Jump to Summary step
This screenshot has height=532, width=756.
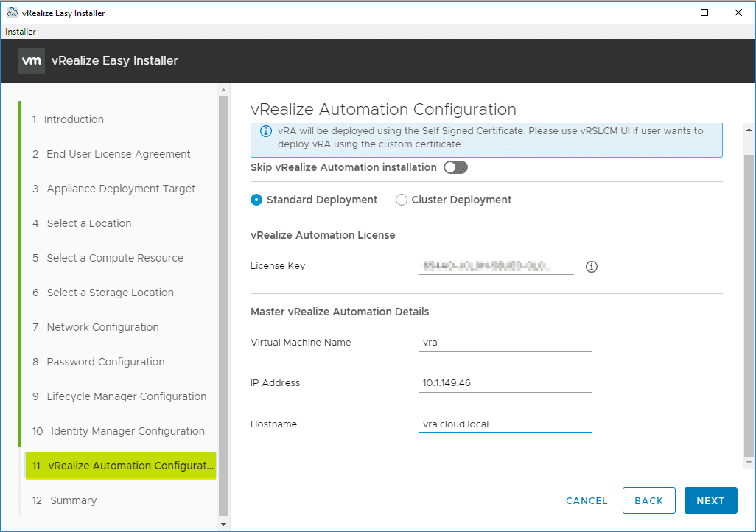(x=73, y=500)
